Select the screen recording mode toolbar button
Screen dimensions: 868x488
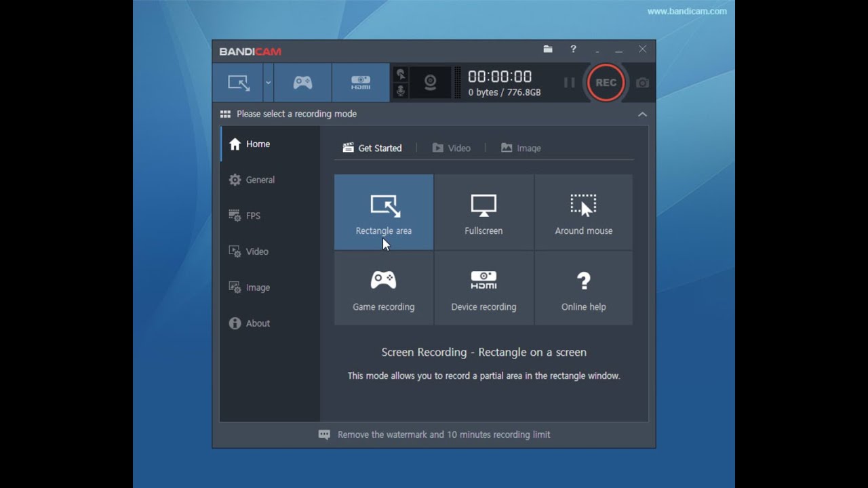pos(238,83)
